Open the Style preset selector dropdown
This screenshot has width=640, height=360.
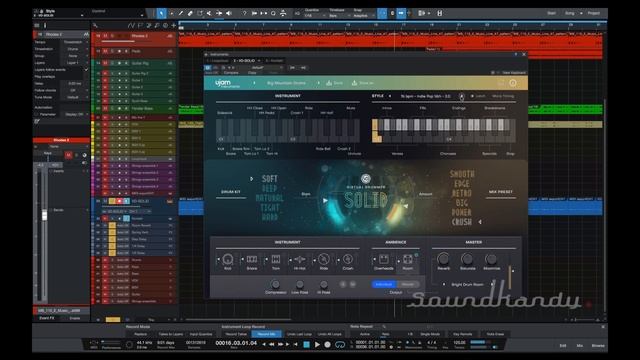[426, 96]
